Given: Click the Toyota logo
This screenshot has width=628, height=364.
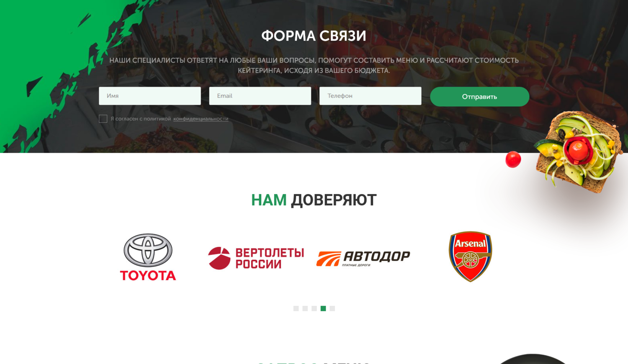Looking at the screenshot, I should (148, 257).
